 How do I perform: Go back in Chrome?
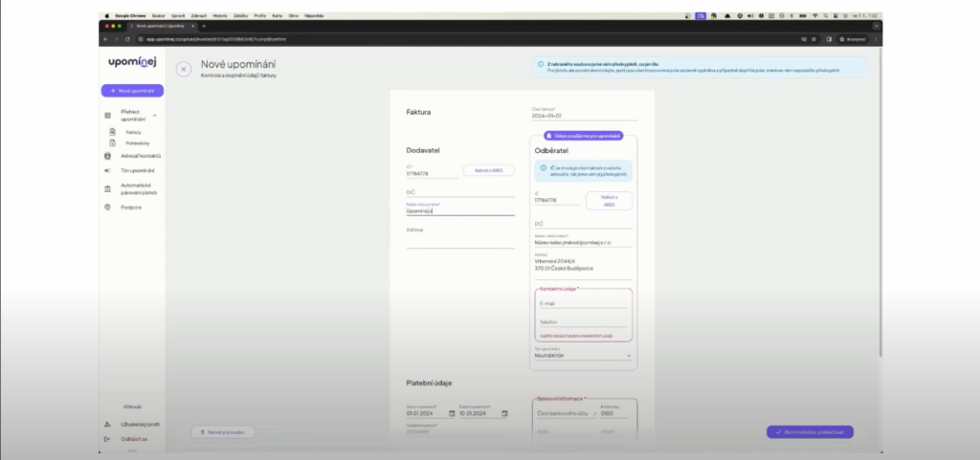105,38
